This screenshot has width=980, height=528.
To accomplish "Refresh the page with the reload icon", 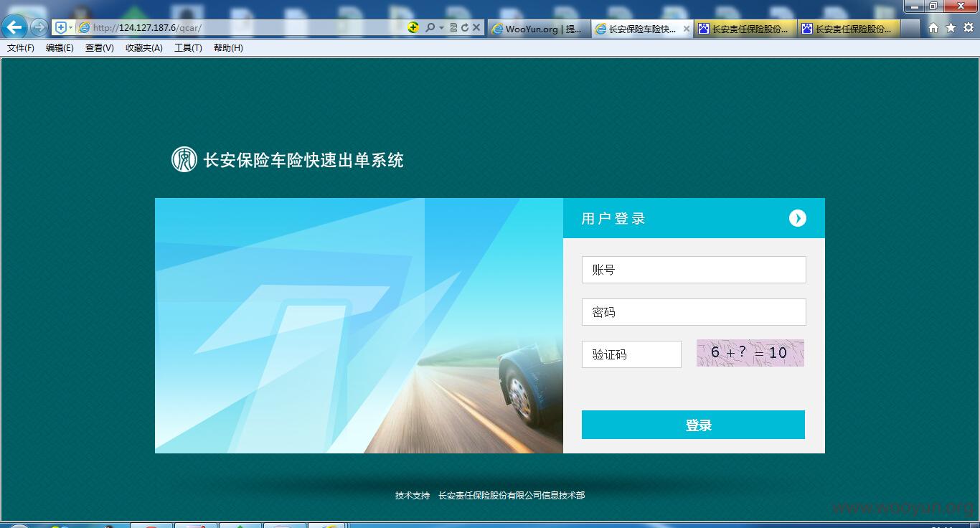I will [x=465, y=27].
